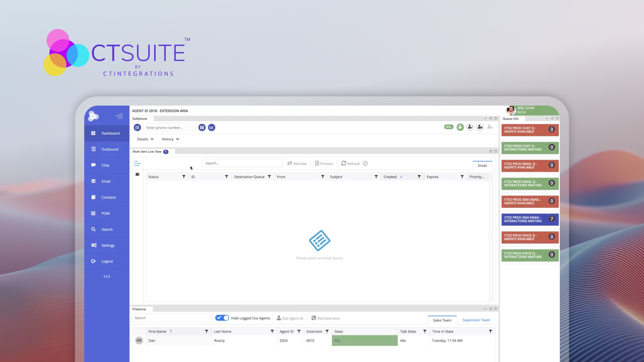Click the Work Item search box
This screenshot has width=644, height=362.
tap(242, 163)
